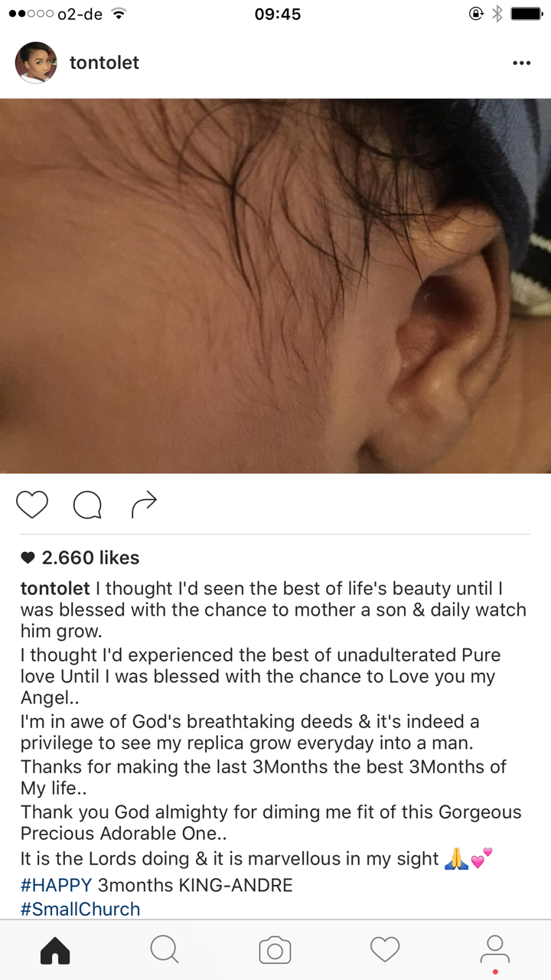Open the Profile tab
551x980 pixels.
[x=495, y=952]
